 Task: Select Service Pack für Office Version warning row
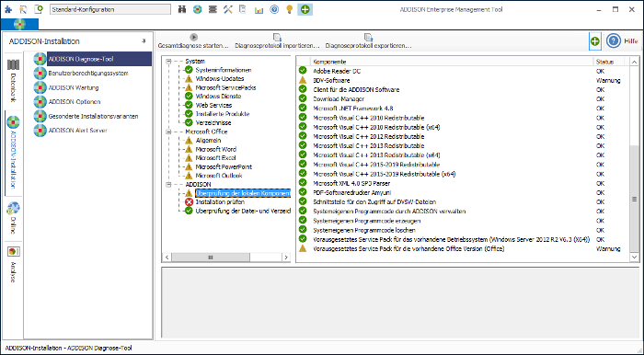pyautogui.click(x=463, y=248)
